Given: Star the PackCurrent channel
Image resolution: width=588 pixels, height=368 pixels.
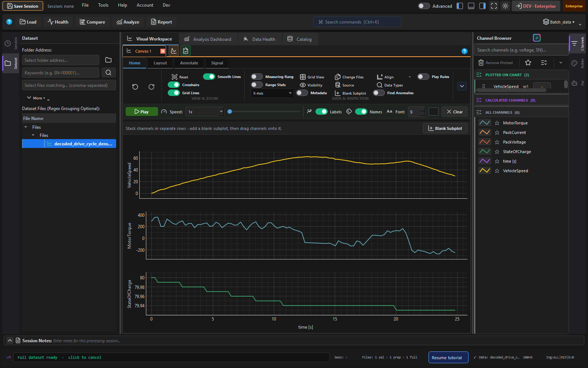Looking at the screenshot, I should pyautogui.click(x=497, y=132).
